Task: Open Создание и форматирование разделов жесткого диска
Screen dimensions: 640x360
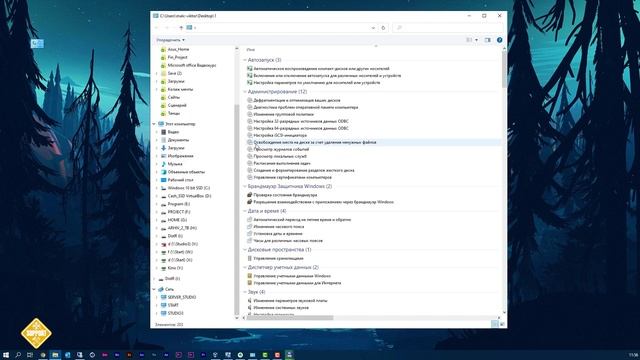Action: pyautogui.click(x=304, y=170)
